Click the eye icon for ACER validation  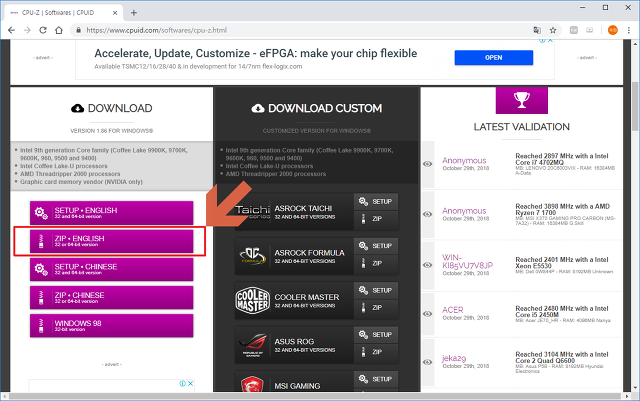click(x=427, y=314)
